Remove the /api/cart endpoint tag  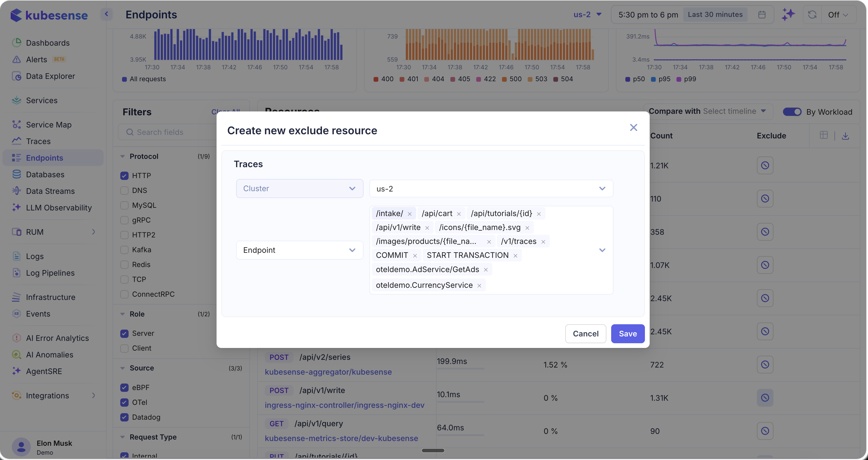[x=459, y=214]
